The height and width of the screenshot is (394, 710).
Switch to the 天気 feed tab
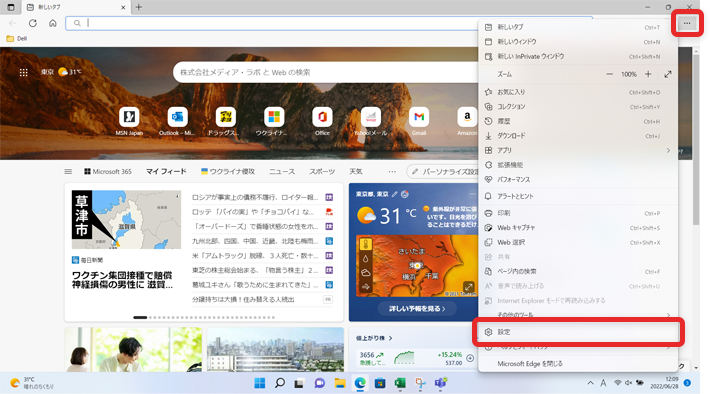(355, 172)
